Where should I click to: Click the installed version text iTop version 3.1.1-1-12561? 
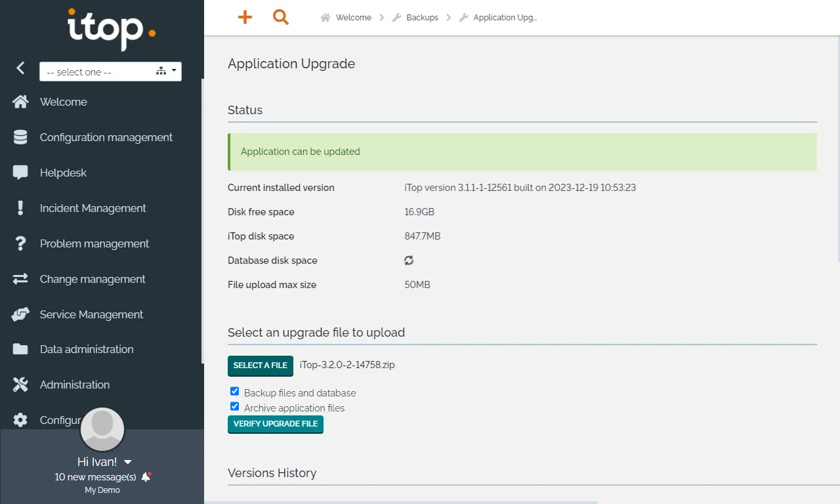(520, 188)
